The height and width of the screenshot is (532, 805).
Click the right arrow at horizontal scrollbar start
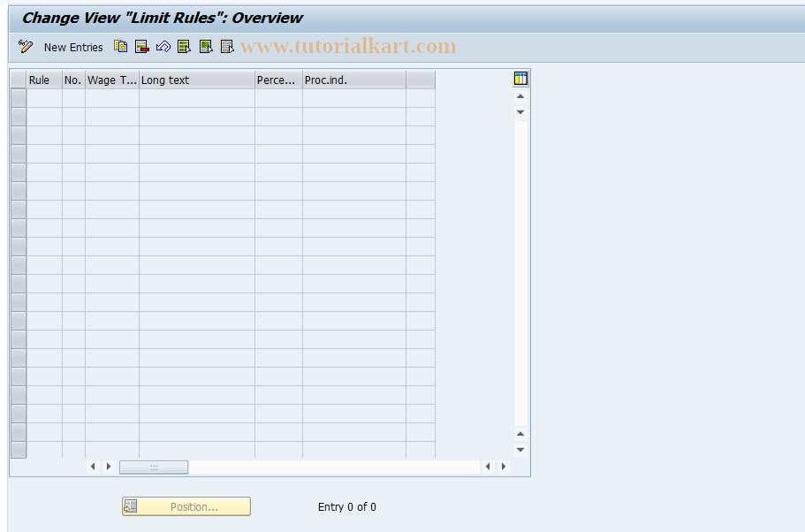tap(109, 467)
